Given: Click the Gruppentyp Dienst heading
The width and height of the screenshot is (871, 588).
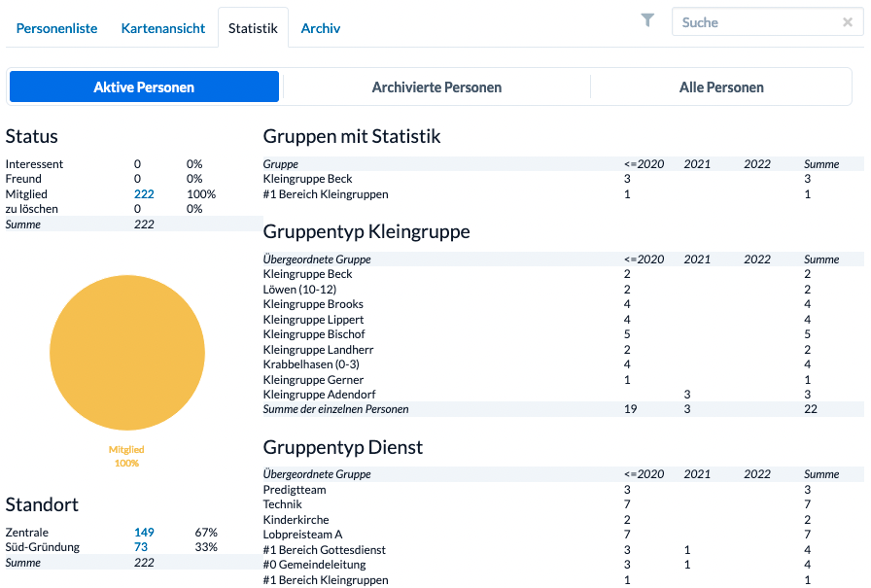Looking at the screenshot, I should click(x=343, y=447).
